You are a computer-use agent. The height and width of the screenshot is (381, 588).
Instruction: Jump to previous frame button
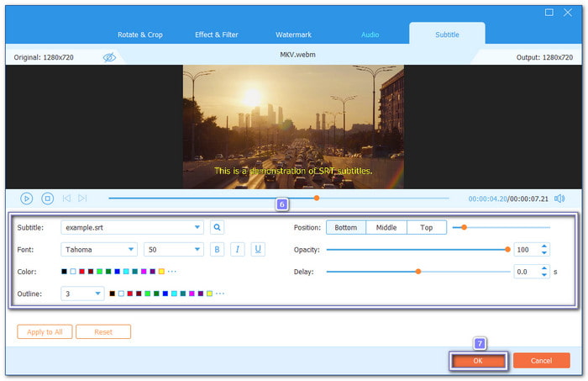[66, 198]
